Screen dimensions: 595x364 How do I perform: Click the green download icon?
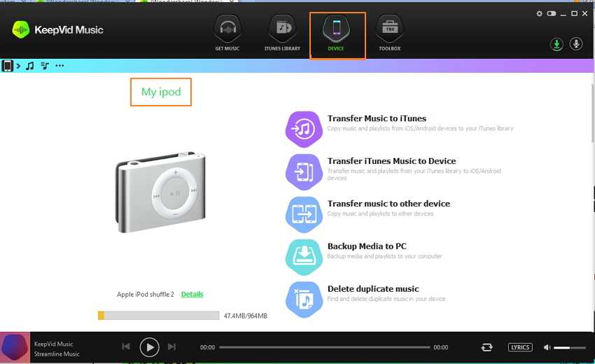[556, 44]
